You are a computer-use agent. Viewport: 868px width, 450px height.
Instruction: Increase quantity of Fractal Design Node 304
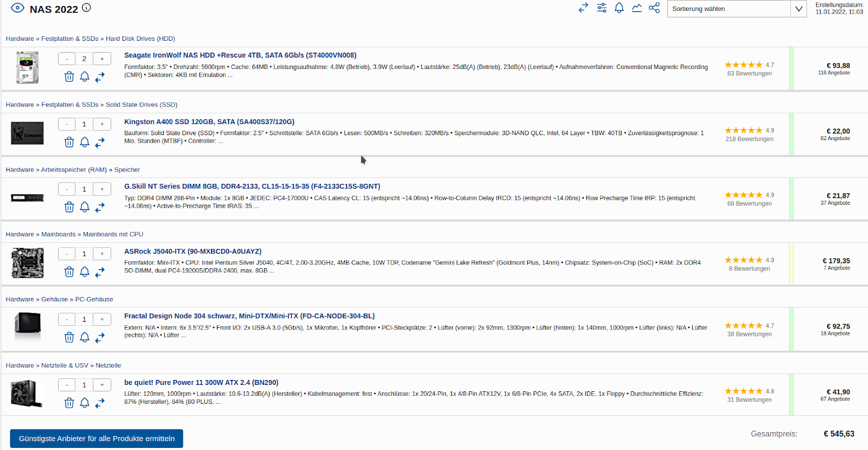pos(102,319)
